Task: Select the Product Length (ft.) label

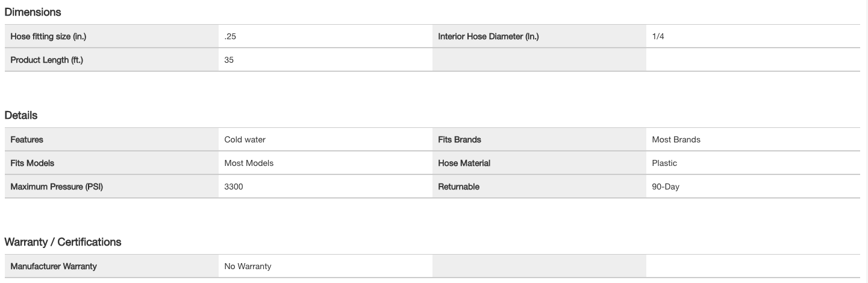Action: (46, 60)
